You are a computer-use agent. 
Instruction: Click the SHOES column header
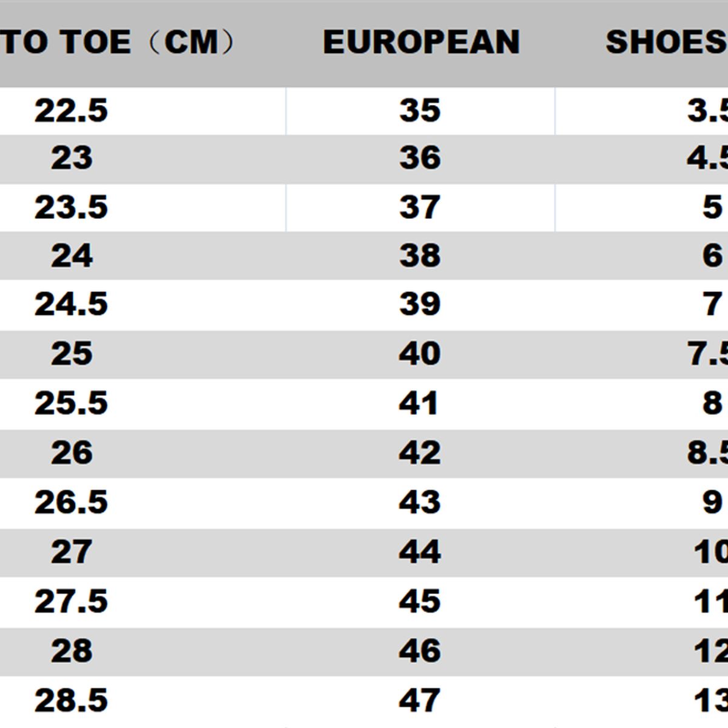(666, 42)
